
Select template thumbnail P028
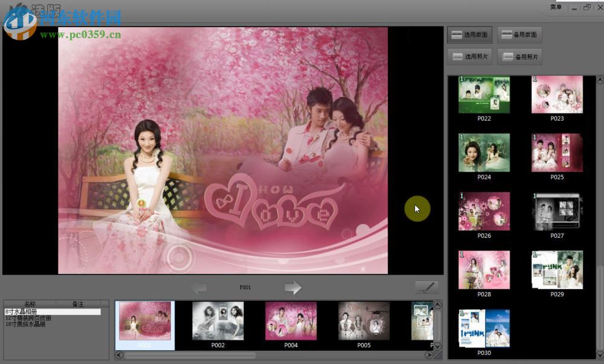point(484,270)
